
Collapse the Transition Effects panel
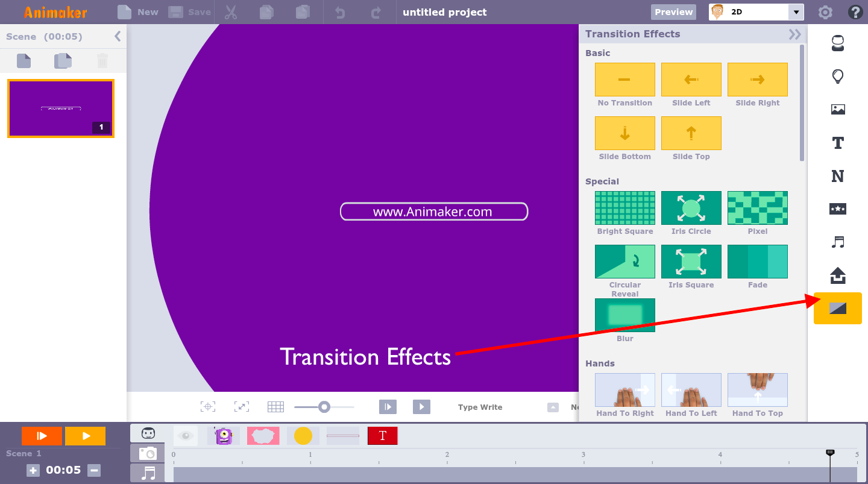coord(795,34)
